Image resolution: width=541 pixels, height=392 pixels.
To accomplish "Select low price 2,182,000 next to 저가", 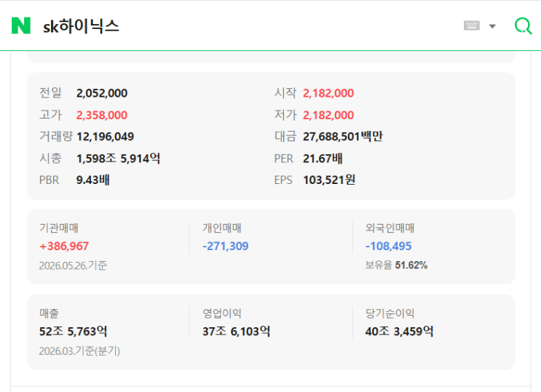I will [328, 115].
